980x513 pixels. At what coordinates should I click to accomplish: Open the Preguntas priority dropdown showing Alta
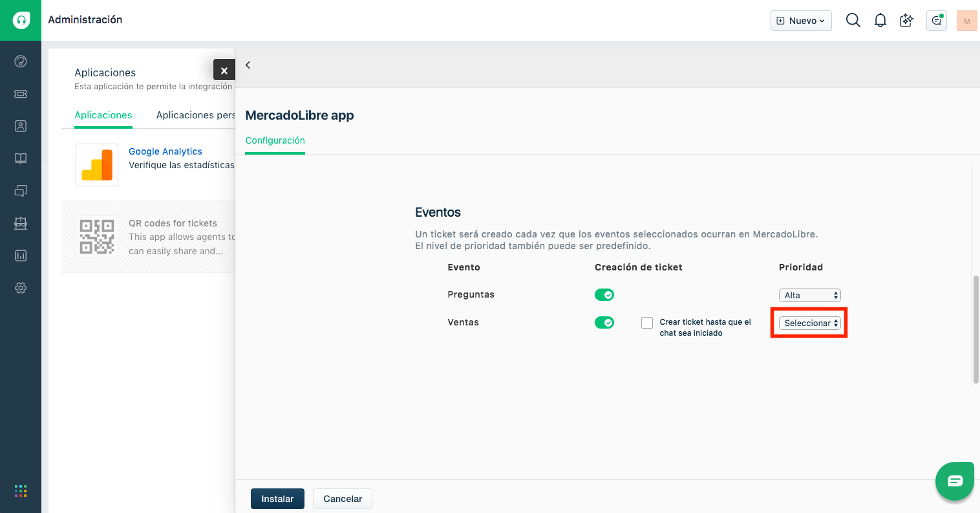[x=809, y=295]
